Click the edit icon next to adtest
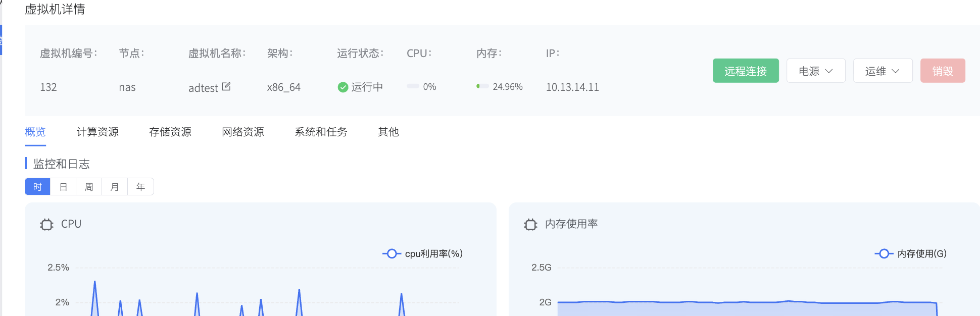 pos(226,87)
